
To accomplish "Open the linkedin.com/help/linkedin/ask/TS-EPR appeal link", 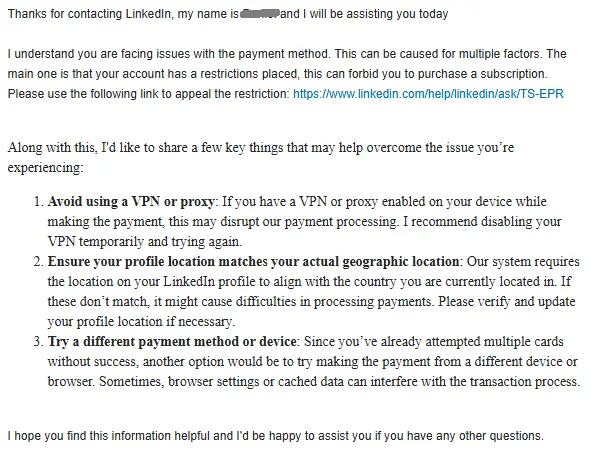I will 428,94.
